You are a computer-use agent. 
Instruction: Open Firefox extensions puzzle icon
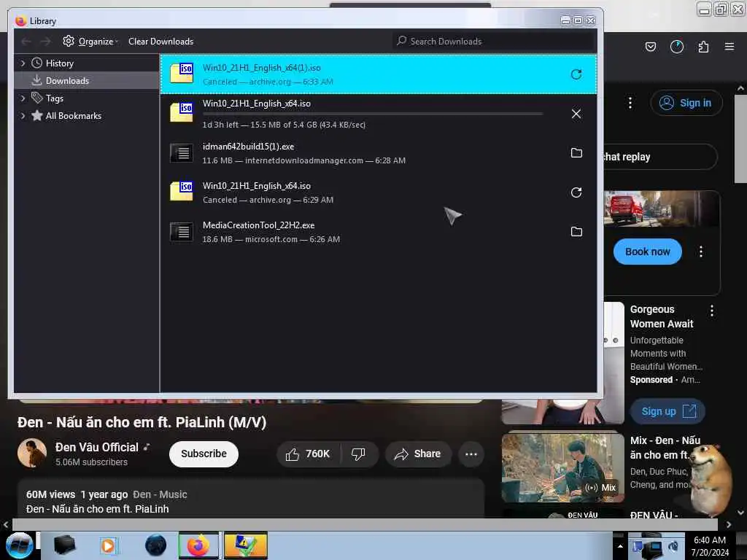pos(703,47)
